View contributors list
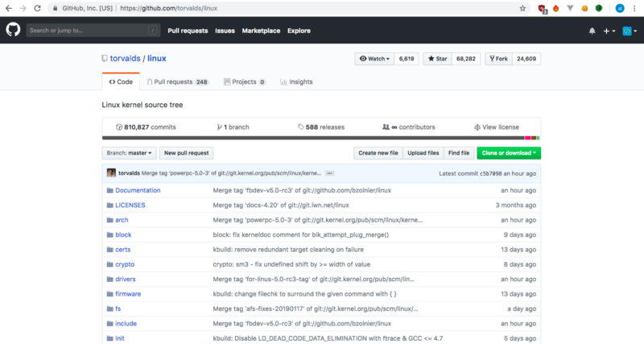 409,127
